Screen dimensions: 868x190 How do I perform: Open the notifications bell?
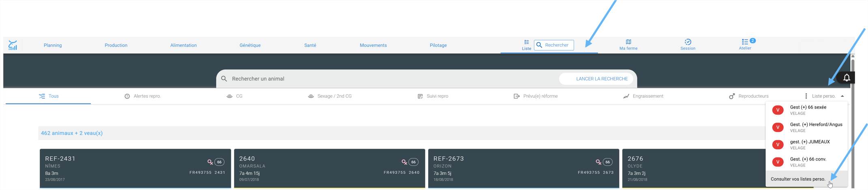coord(847,78)
